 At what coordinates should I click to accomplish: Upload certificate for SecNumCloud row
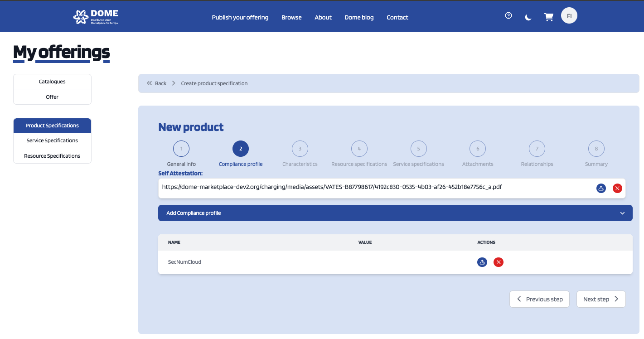point(482,262)
